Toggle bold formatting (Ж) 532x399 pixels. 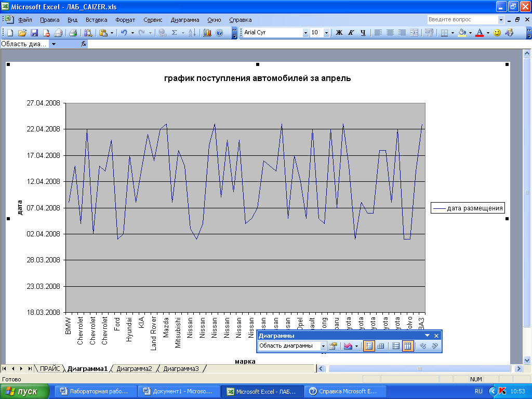[x=339, y=33]
